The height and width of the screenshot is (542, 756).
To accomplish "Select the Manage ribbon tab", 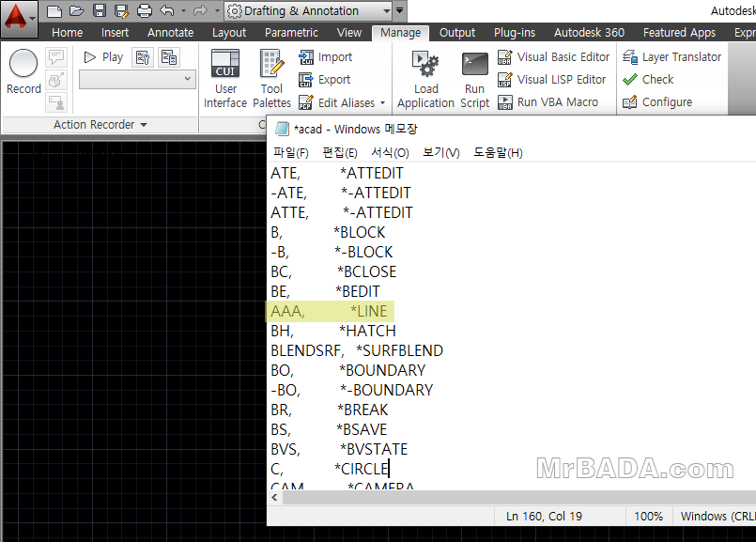I will (x=400, y=33).
